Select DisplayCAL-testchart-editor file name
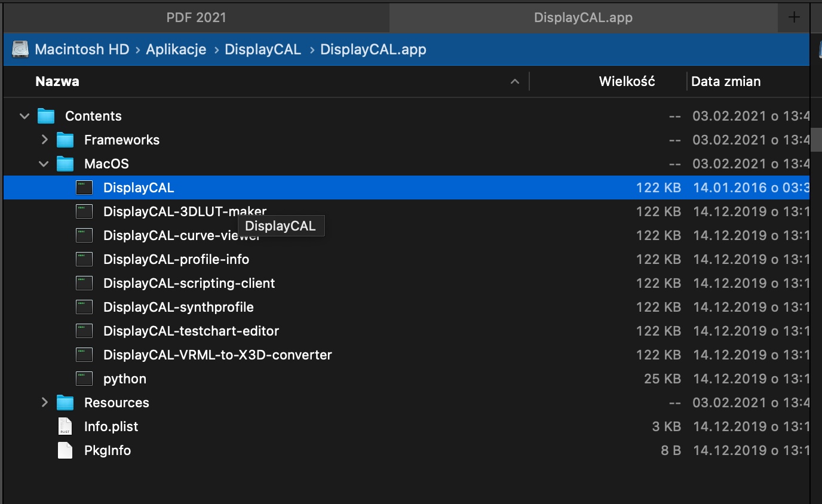This screenshot has height=504, width=822. (191, 331)
